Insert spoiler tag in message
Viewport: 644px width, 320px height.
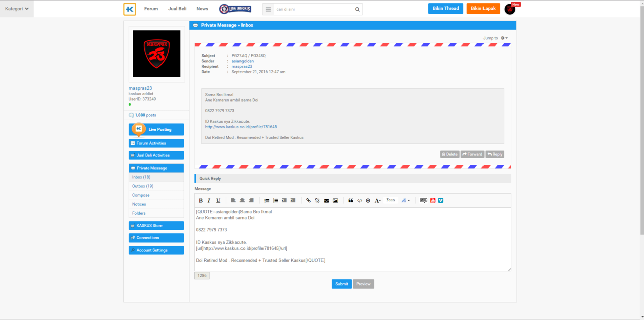424,200
